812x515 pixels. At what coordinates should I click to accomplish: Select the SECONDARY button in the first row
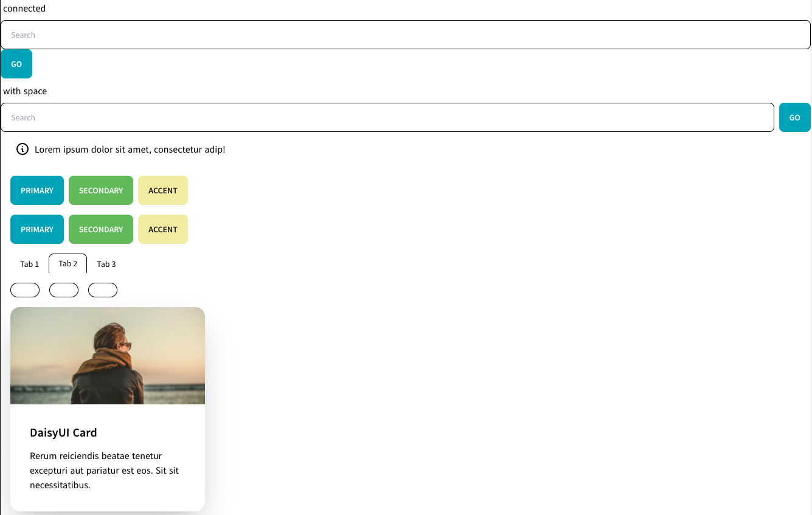click(x=100, y=190)
